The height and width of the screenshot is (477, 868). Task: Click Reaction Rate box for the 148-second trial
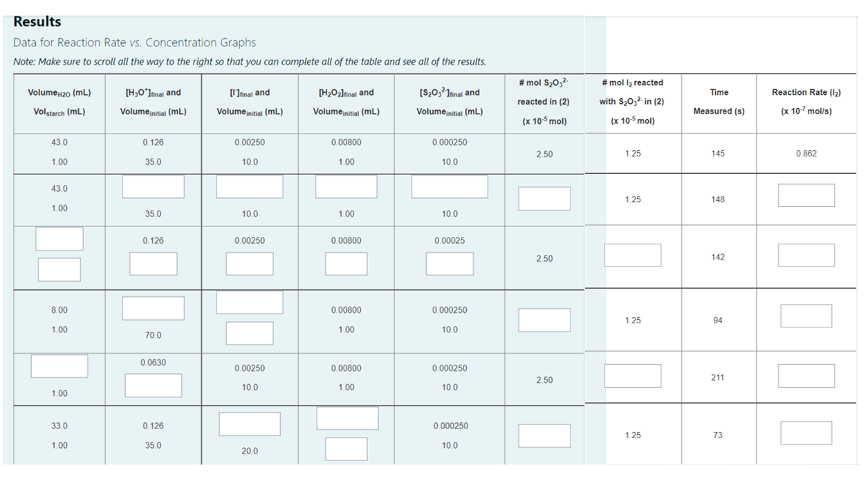click(807, 195)
